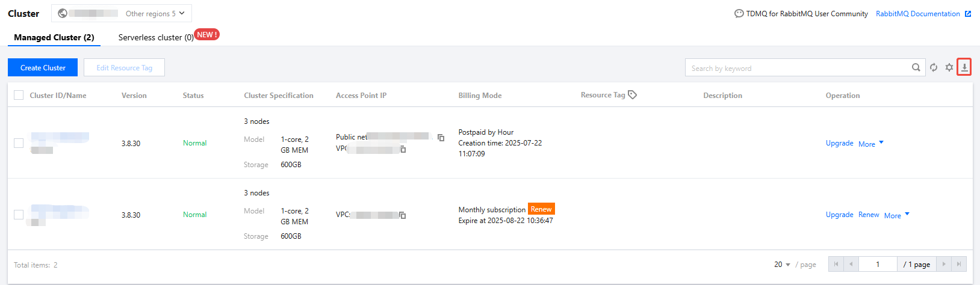Copy the public network access point address
The height and width of the screenshot is (285, 980).
pyautogui.click(x=441, y=138)
